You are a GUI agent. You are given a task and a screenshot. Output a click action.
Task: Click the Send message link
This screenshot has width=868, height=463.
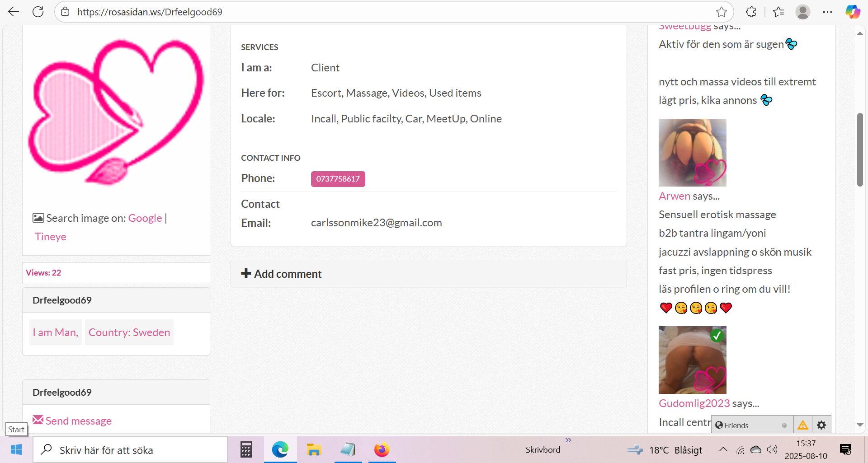[x=78, y=421]
